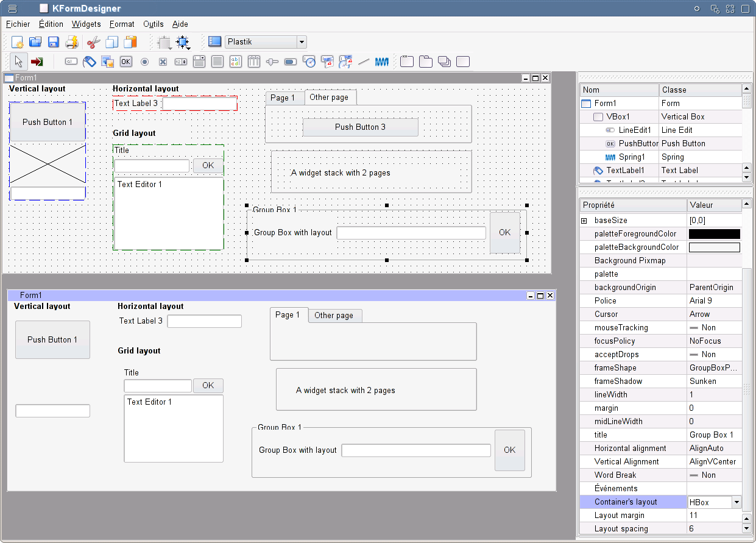Select the pointer arrow tool
The height and width of the screenshot is (543, 756).
point(18,62)
